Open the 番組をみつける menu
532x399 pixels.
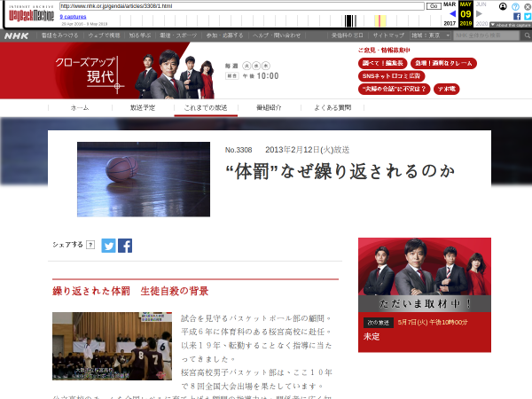[59, 35]
